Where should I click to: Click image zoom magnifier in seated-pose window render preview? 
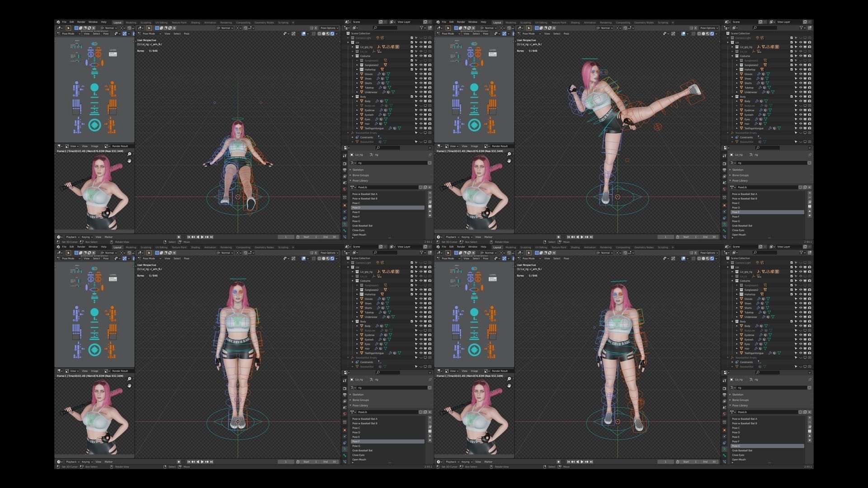129,154
